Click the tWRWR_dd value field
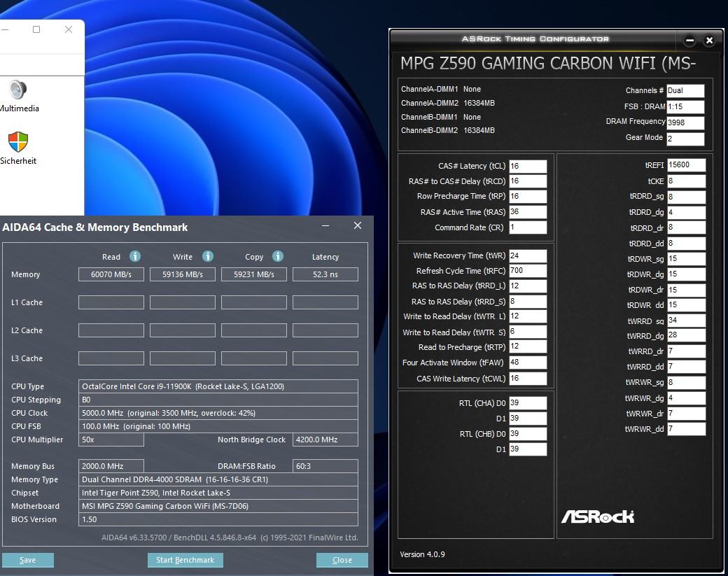 pyautogui.click(x=687, y=429)
